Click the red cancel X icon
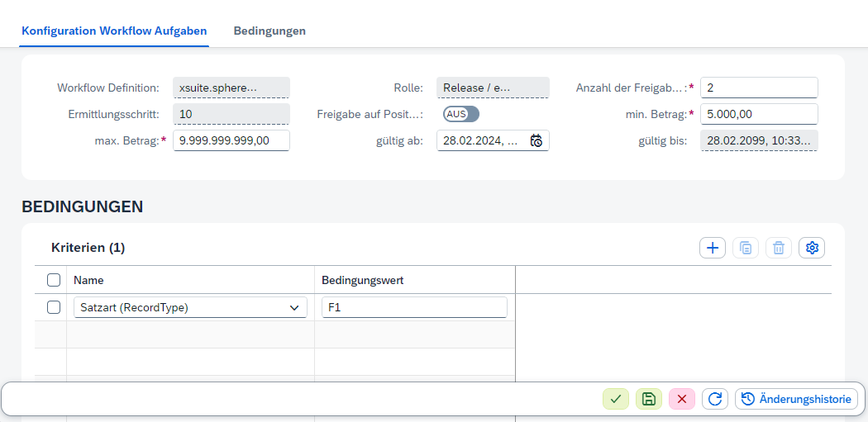This screenshot has width=868, height=422. pyautogui.click(x=682, y=399)
